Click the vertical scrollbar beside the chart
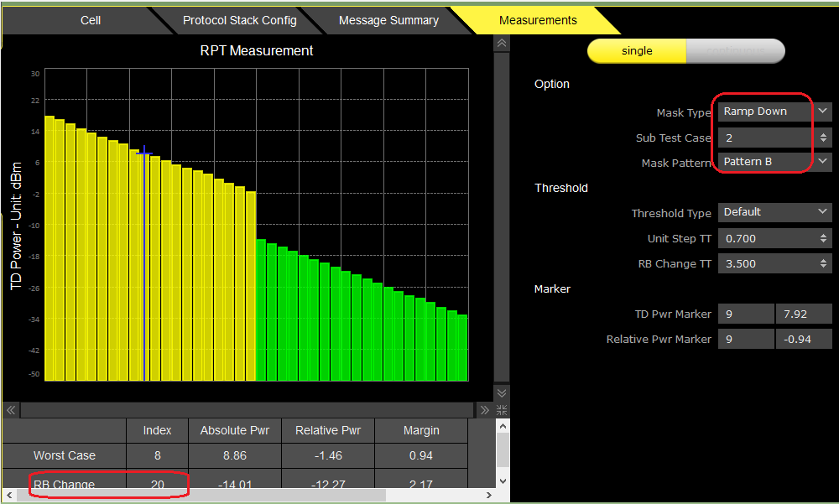Viewport: 839px width, 504px height. (x=502, y=218)
